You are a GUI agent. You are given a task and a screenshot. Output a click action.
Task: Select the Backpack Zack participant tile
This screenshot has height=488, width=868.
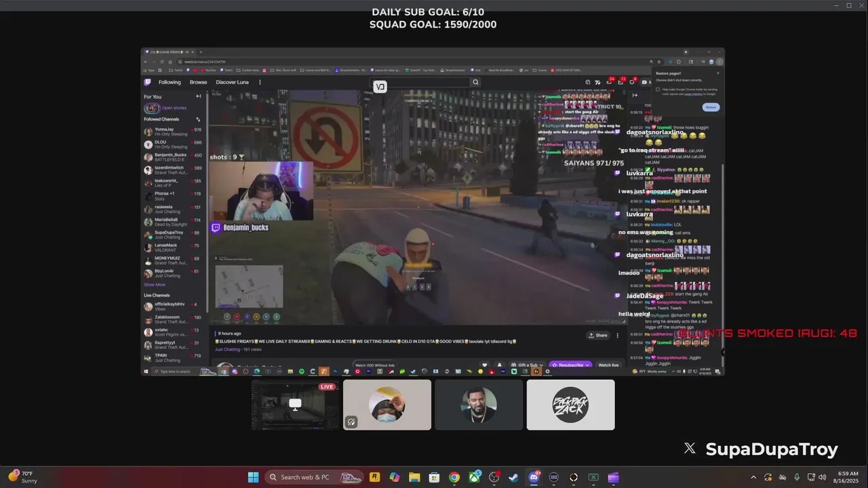[570, 405]
